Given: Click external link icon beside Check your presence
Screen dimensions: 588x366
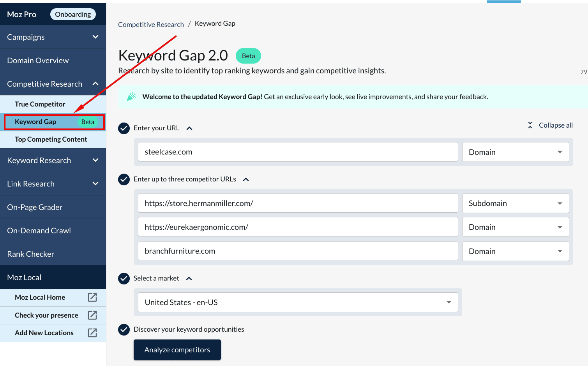Looking at the screenshot, I should coord(92,315).
